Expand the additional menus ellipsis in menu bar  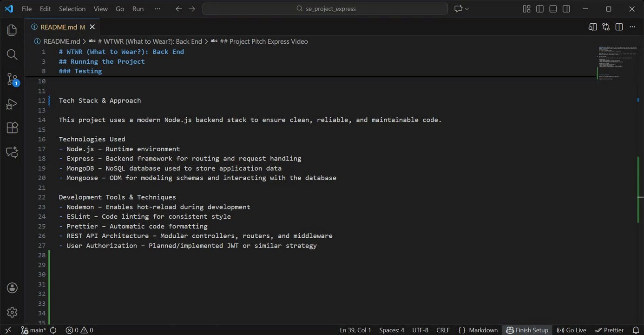(x=157, y=9)
